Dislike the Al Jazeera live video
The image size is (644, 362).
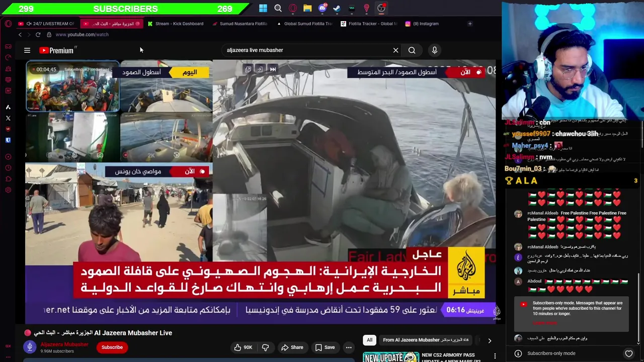click(266, 347)
